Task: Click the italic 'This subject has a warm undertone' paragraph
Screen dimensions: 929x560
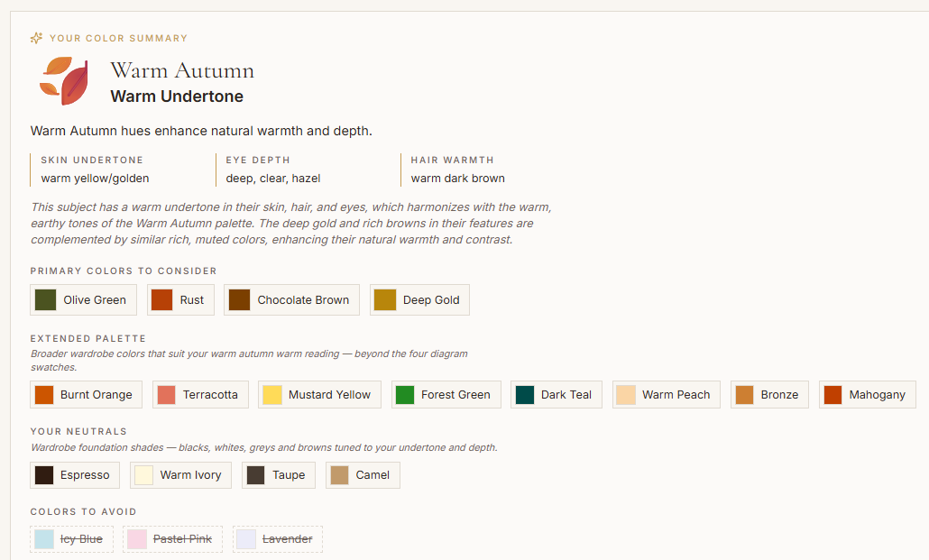Action: [291, 224]
